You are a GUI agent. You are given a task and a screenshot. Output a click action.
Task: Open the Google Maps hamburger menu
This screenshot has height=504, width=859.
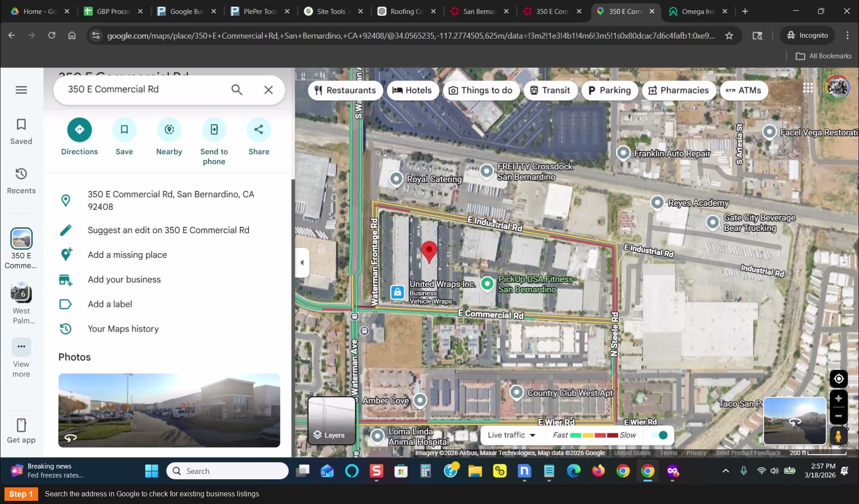(x=21, y=90)
